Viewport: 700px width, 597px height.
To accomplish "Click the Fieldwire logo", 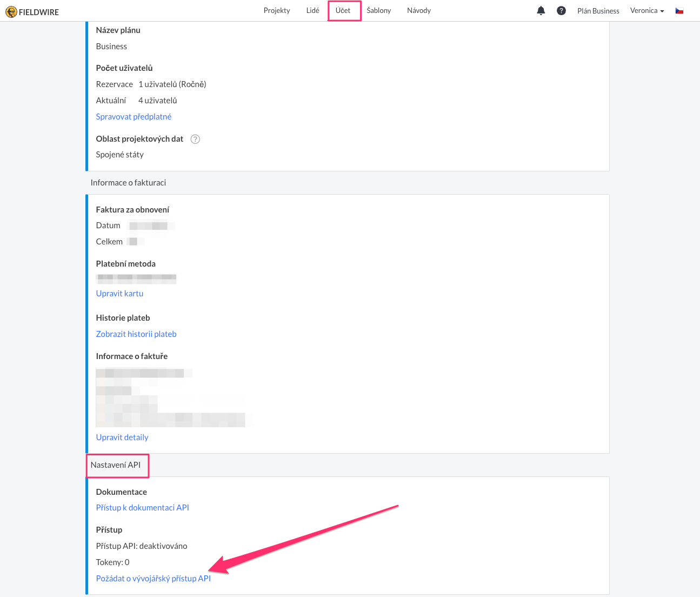I will click(32, 12).
